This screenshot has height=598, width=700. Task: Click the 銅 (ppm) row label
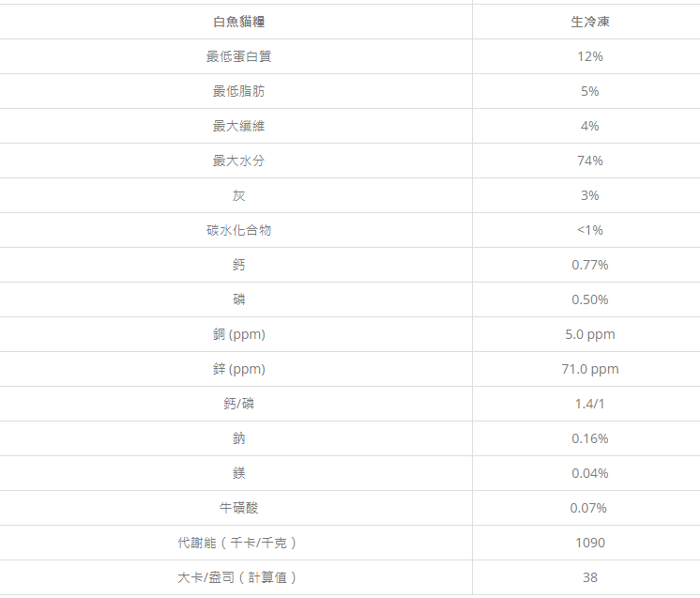pos(238,334)
